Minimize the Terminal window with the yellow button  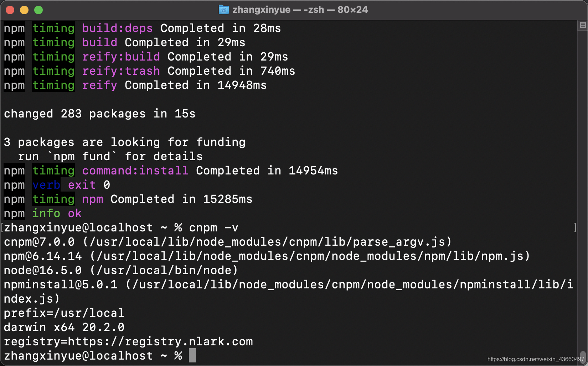(x=24, y=10)
